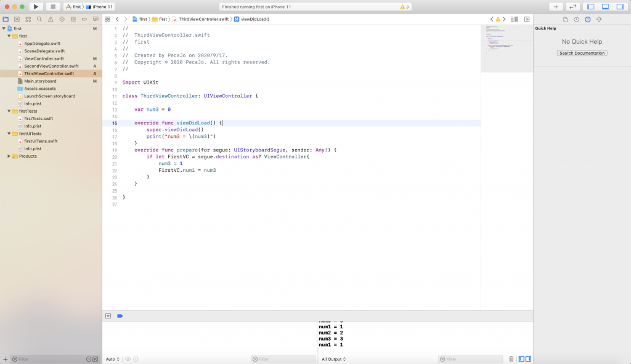This screenshot has height=364, width=631.
Task: Open the Find navigator magnifier
Action: click(x=39, y=19)
